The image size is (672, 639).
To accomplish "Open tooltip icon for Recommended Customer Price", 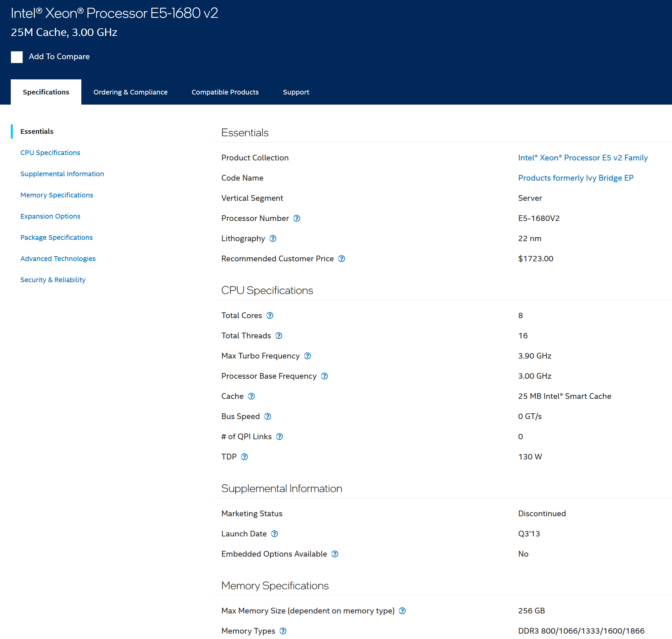I will pyautogui.click(x=342, y=259).
